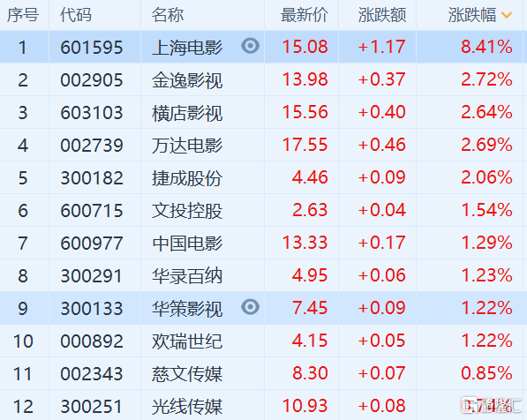Open stock 光线传媒

point(187,407)
